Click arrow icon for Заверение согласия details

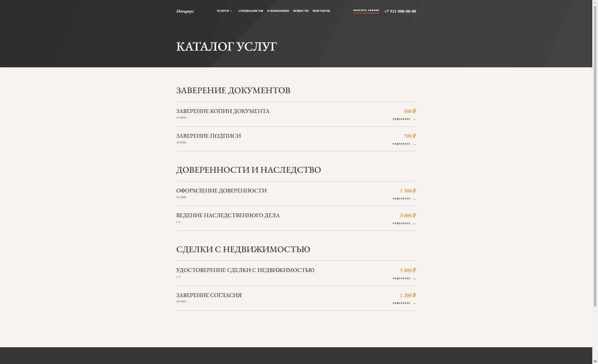tap(415, 304)
